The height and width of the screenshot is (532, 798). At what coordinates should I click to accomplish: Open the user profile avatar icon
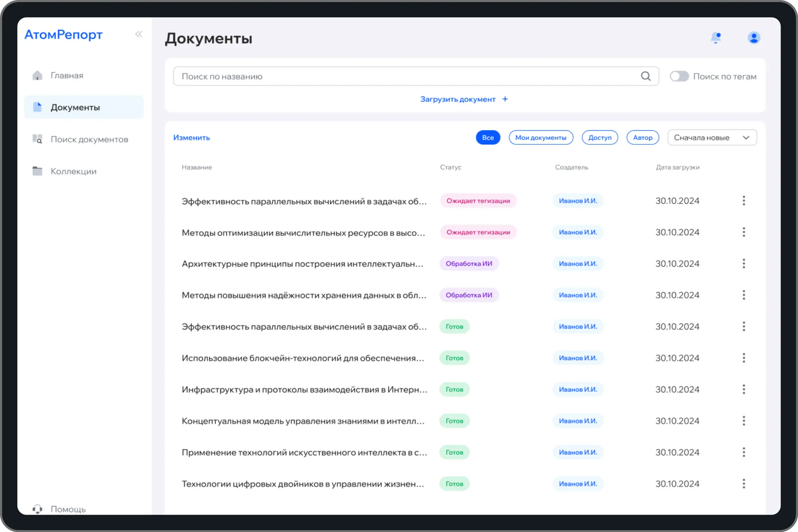point(754,38)
